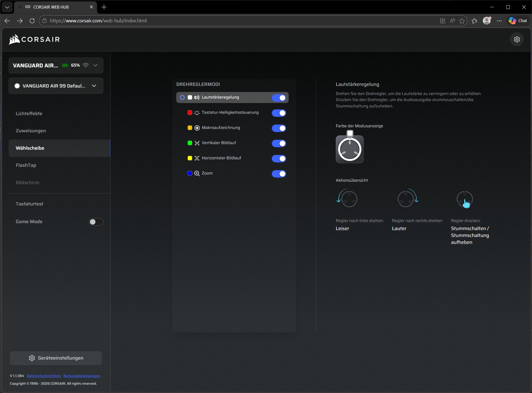This screenshot has width=532, height=393.
Task: Expand the VANGUARD AIR device dropdown
Action: (x=95, y=65)
